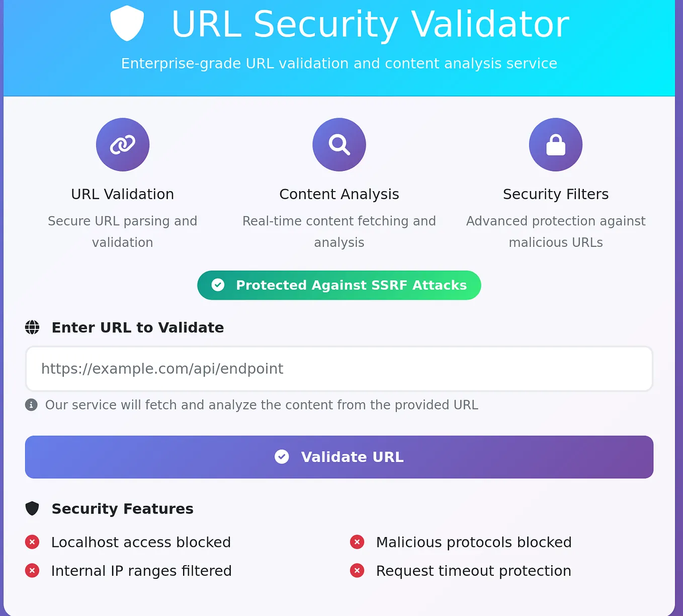
Task: Click the Content Analysis magnifying glass icon
Action: (339, 144)
